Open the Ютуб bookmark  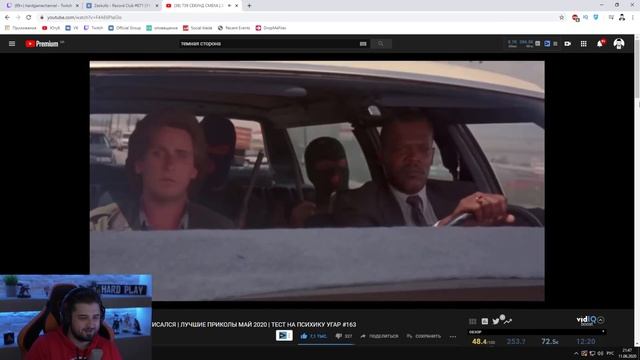click(x=51, y=28)
